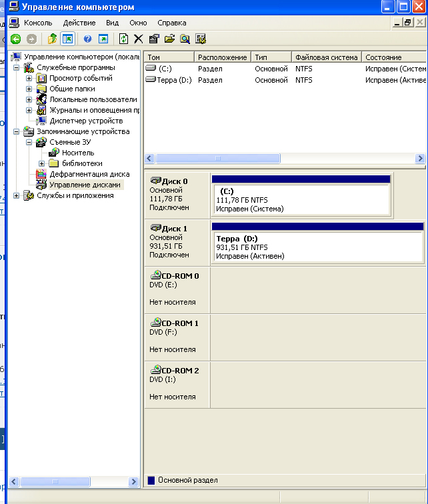Screen dimensions: 428x504
Task: Select Дефрагментация диска in the tree
Action: (89, 174)
